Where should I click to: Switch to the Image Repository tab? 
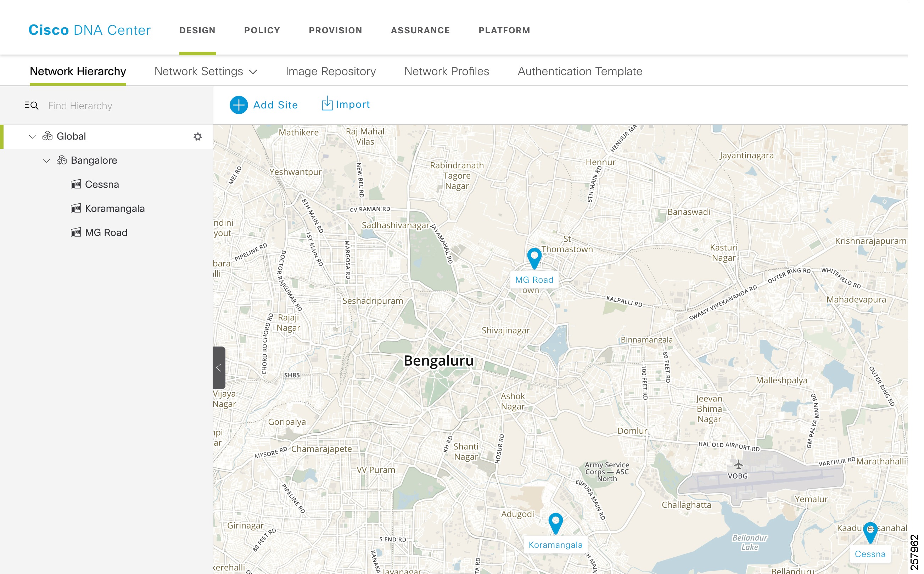[330, 71]
